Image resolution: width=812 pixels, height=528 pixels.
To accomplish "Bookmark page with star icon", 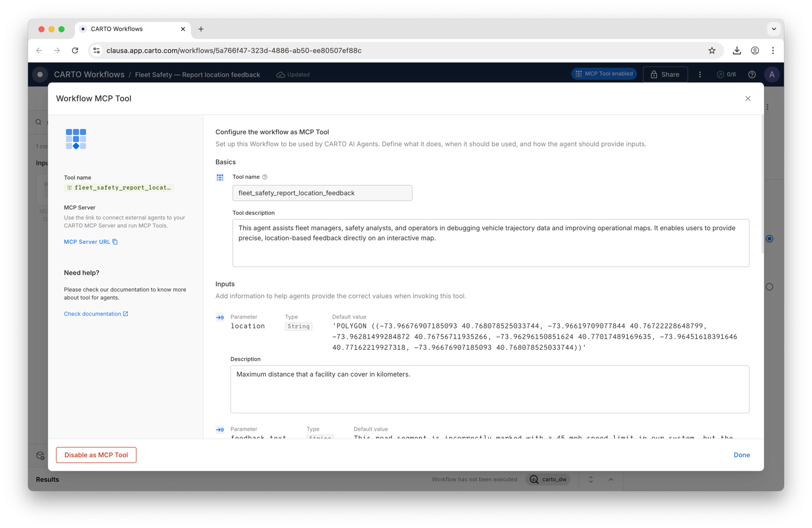I will coord(712,51).
